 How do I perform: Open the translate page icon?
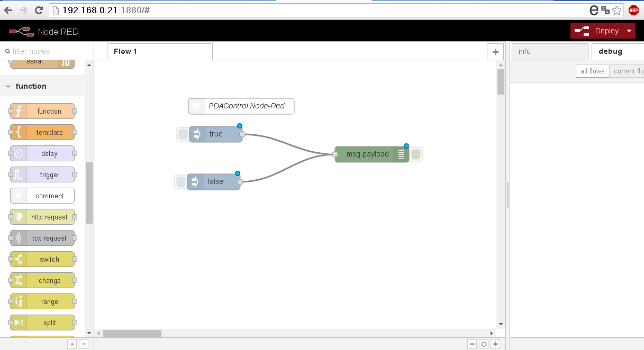click(605, 10)
